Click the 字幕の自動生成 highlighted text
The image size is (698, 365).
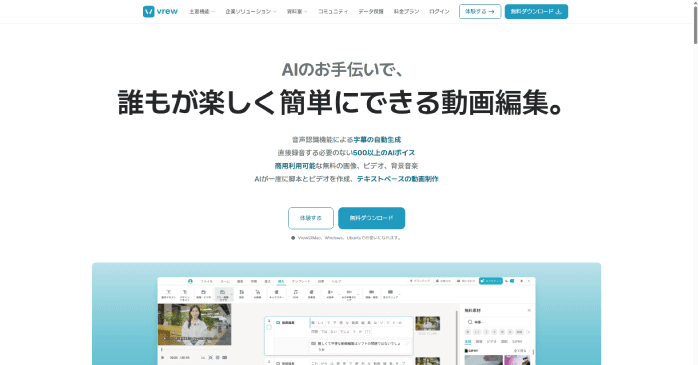(x=377, y=140)
